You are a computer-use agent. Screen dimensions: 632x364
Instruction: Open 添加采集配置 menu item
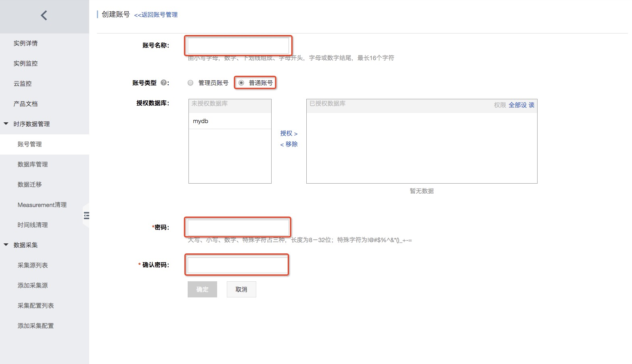(x=36, y=326)
